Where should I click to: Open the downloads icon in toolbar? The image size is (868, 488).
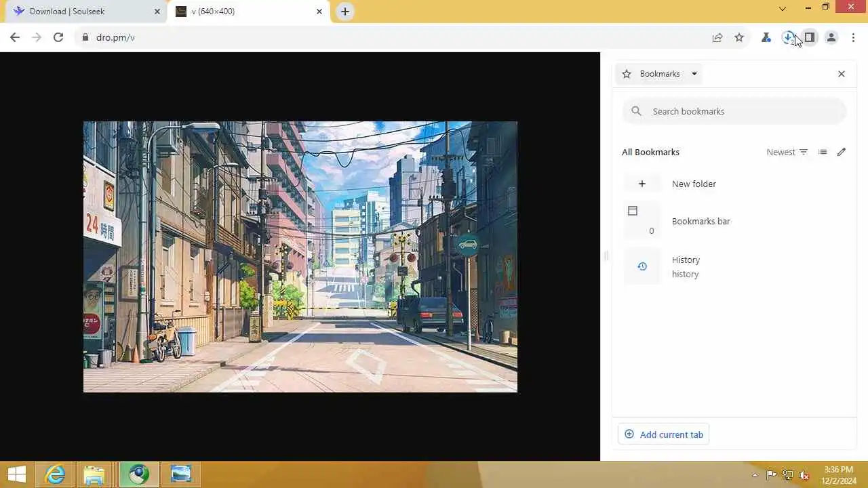point(788,37)
